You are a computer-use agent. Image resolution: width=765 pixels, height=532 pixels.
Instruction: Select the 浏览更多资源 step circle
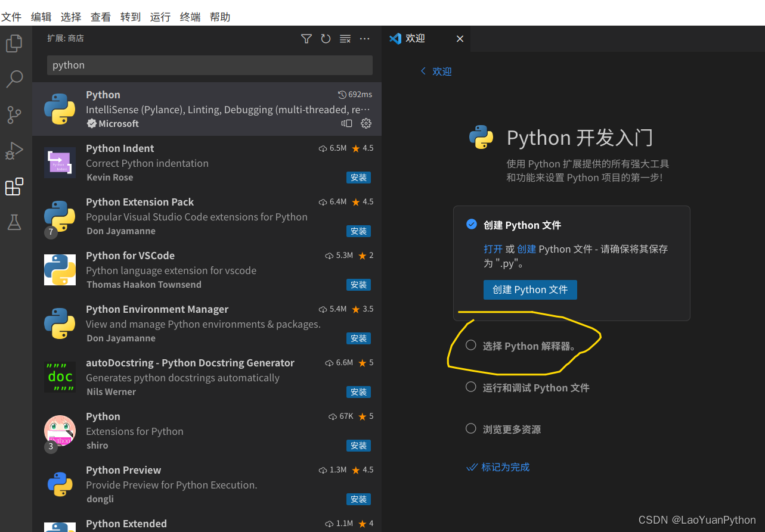click(x=471, y=429)
